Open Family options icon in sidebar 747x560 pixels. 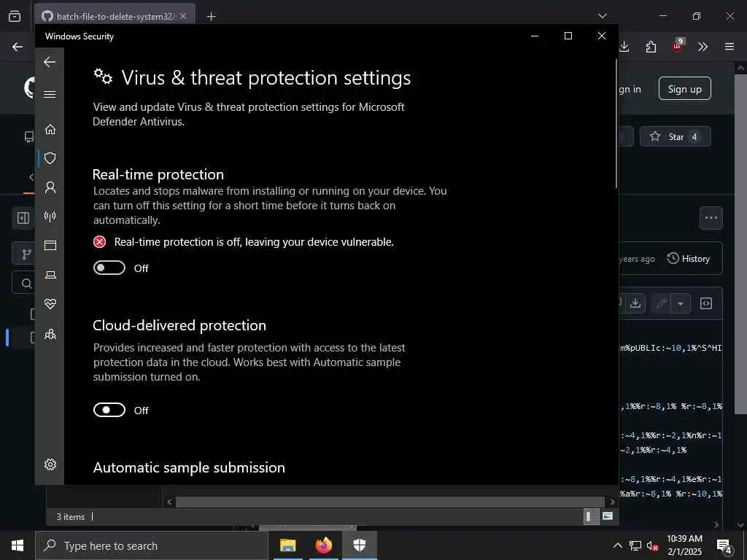(x=50, y=334)
